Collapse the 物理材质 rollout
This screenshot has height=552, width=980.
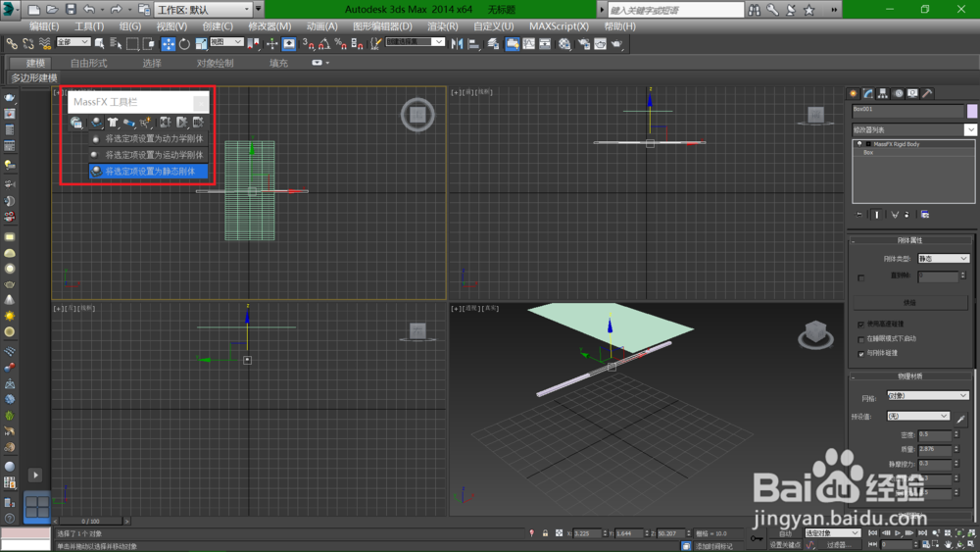coord(910,376)
